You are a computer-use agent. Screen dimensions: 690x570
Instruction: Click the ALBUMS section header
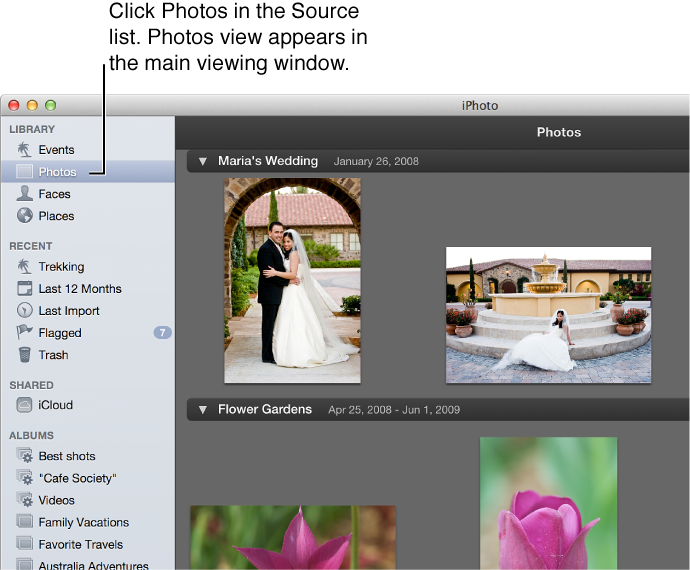(x=32, y=435)
